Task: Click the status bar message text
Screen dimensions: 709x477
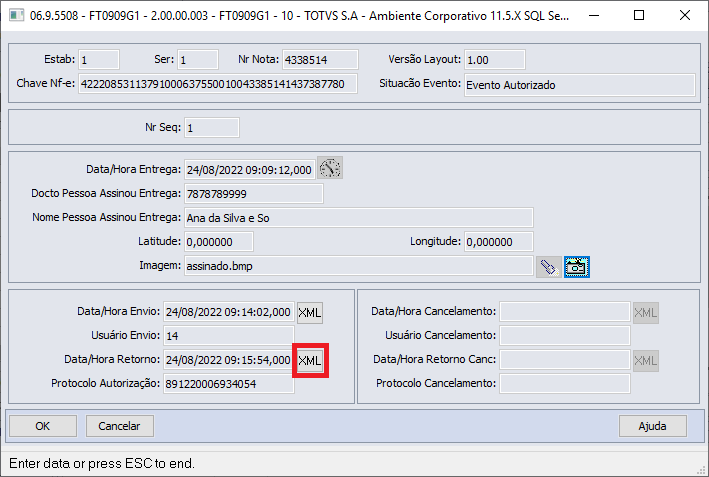Action: [x=102, y=463]
